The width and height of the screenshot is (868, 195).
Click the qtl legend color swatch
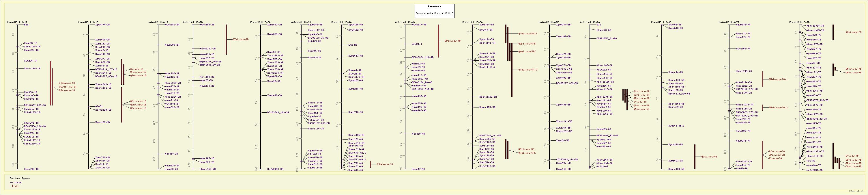coord(12,186)
